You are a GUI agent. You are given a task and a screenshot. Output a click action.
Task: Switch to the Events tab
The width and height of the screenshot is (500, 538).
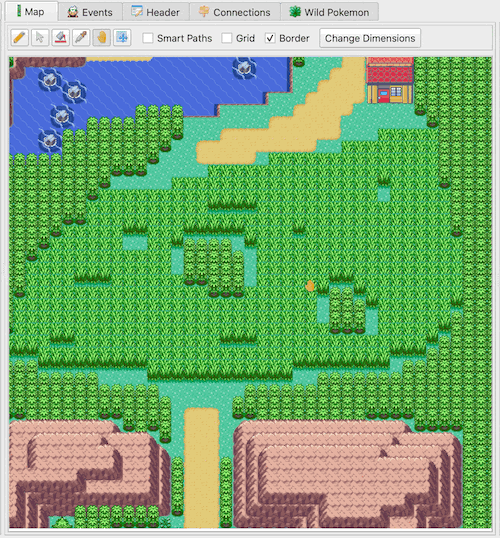[x=90, y=12]
